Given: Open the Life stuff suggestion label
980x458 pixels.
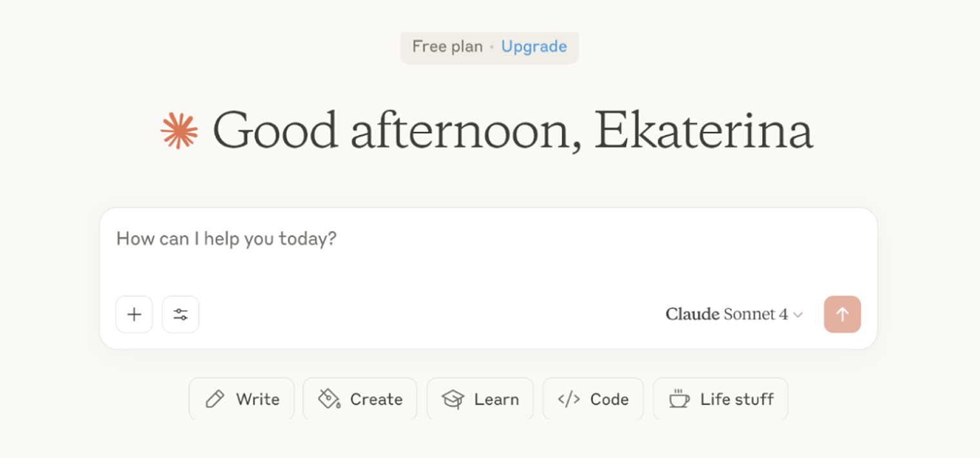Looking at the screenshot, I should pyautogui.click(x=737, y=399).
